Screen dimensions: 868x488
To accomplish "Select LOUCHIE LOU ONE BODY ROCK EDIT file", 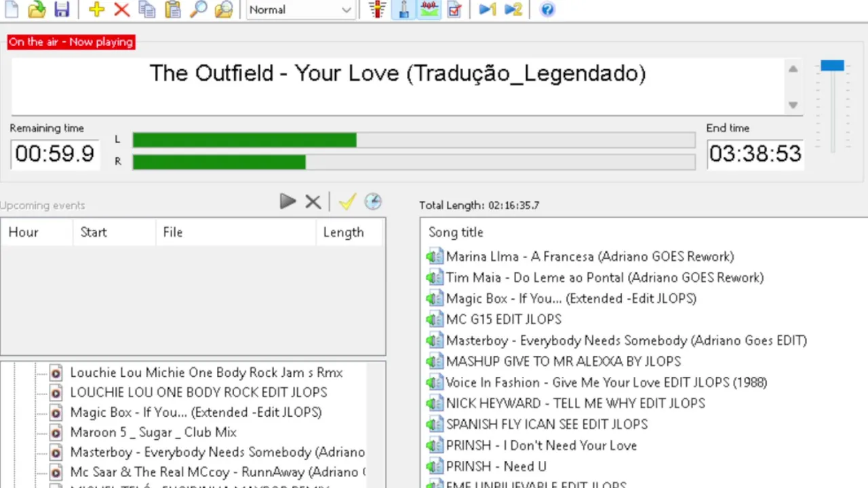I will pos(198,392).
